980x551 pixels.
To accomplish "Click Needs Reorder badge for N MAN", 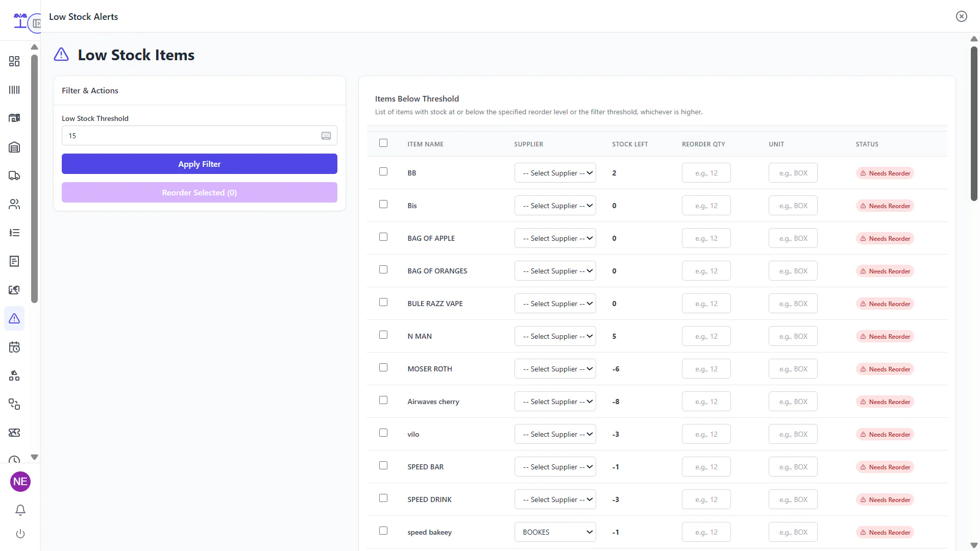I will (x=885, y=337).
